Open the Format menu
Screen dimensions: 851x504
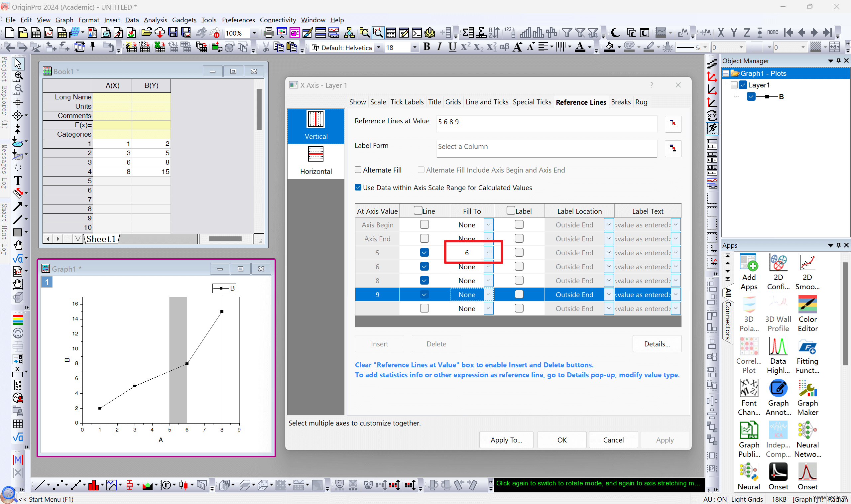tap(89, 20)
